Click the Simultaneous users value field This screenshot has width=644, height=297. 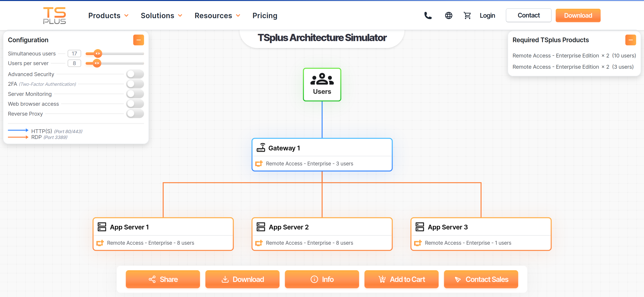[x=74, y=53]
